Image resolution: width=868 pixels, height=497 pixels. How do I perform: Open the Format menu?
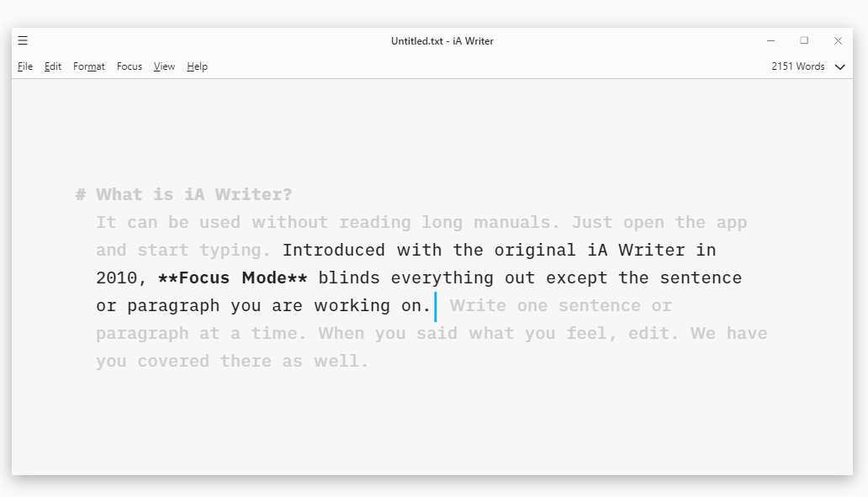point(89,66)
